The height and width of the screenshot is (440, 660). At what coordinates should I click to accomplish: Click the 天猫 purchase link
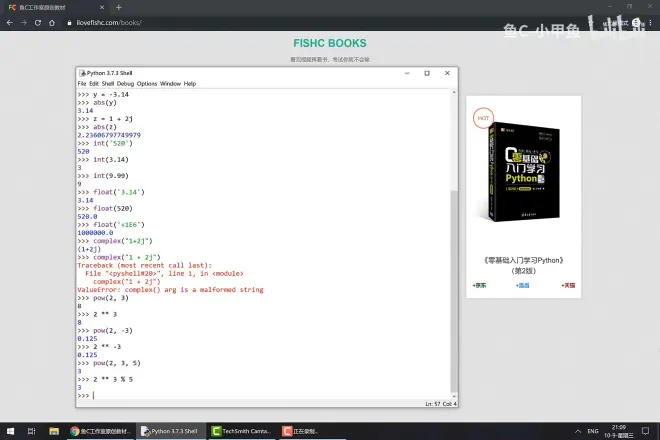[x=568, y=285]
